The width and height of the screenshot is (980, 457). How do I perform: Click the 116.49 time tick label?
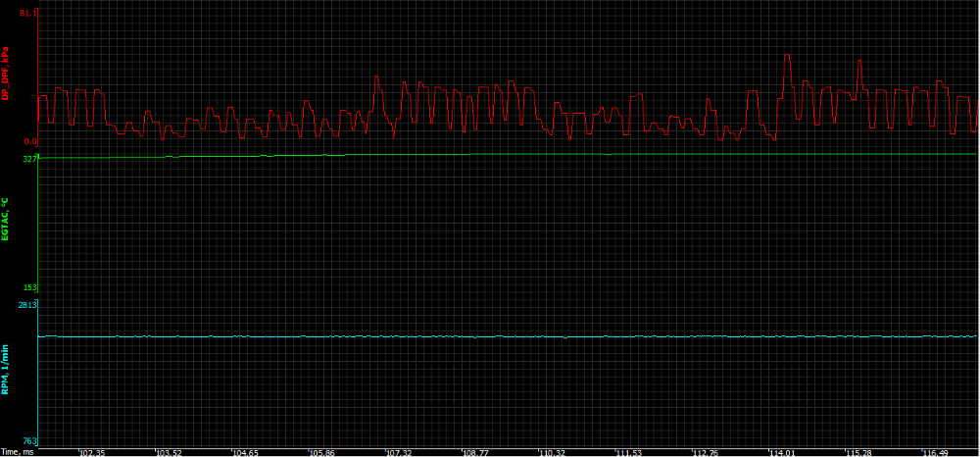click(x=935, y=452)
